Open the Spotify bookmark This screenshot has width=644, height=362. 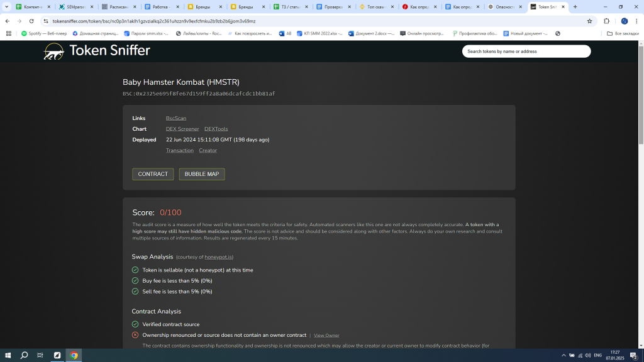coord(44,34)
